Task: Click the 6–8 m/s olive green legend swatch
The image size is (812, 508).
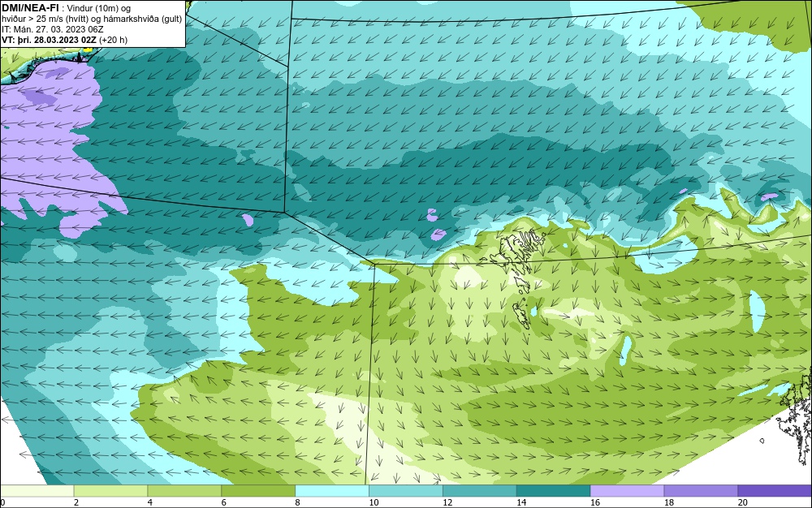Action: [x=258, y=491]
